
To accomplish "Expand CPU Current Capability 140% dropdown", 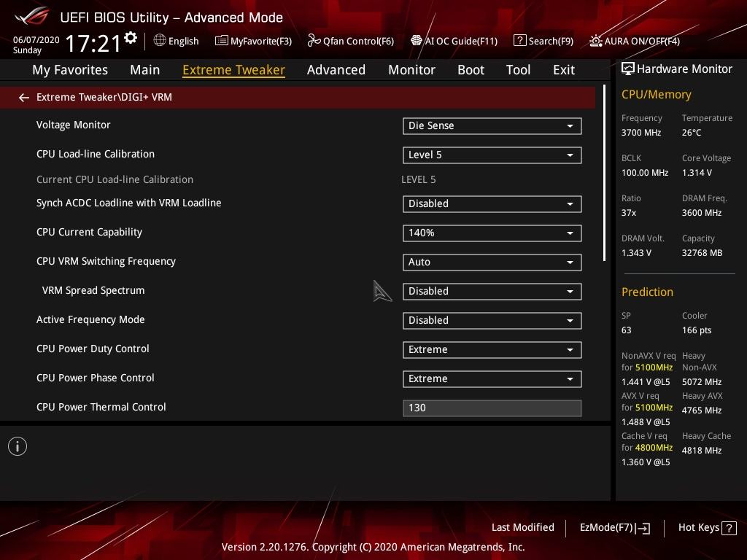I will (492, 233).
